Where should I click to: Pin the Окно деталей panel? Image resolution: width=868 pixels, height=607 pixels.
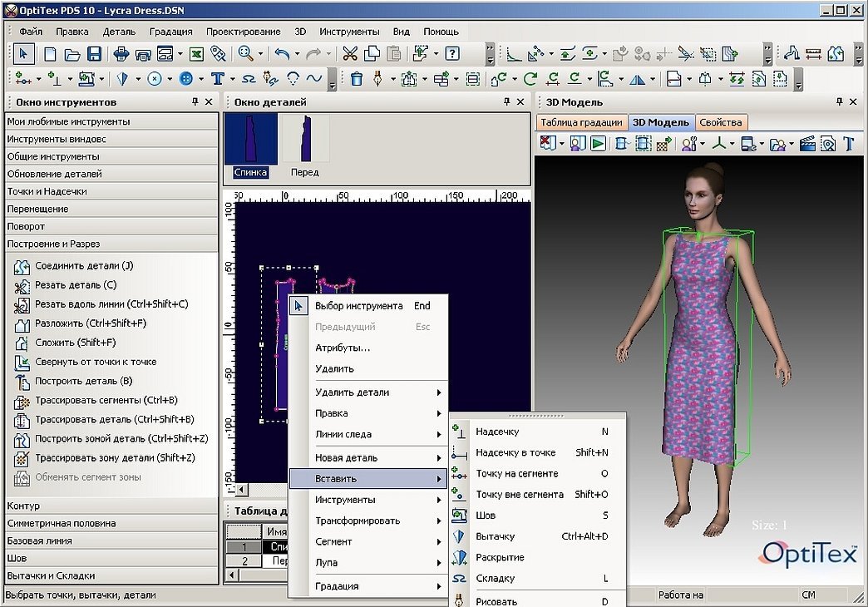click(x=506, y=102)
